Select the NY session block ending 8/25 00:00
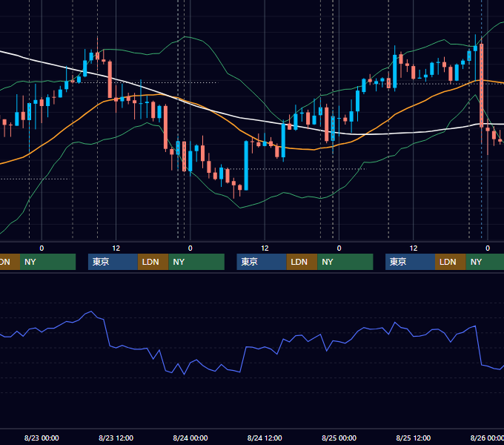Screen dimensions: 504x445 (x=345, y=262)
